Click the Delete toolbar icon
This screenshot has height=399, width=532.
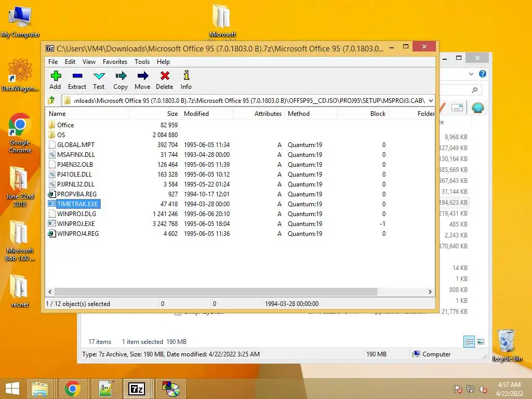165,80
